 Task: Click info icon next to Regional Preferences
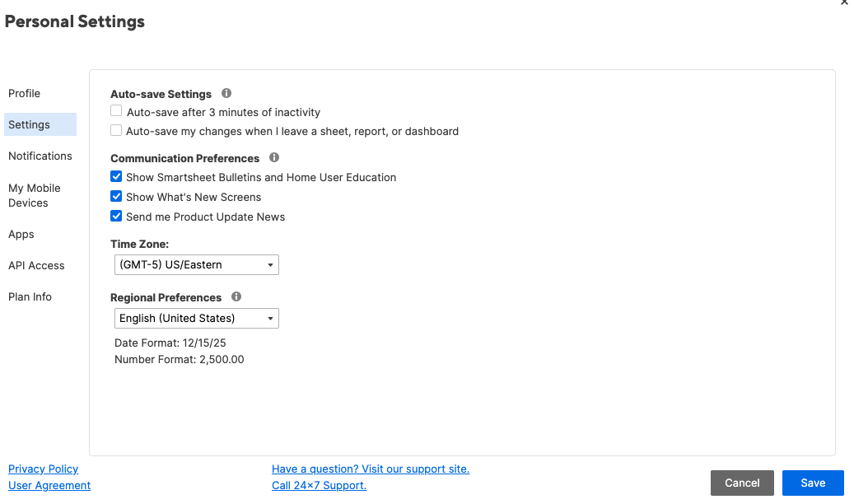pyautogui.click(x=236, y=296)
